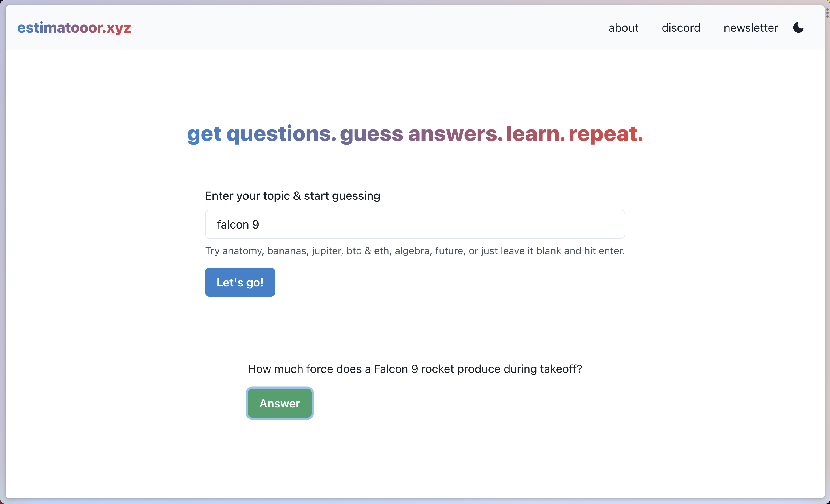Click the three-dot handle at the window's top-right edge
The width and height of the screenshot is (830, 504).
tap(827, 13)
